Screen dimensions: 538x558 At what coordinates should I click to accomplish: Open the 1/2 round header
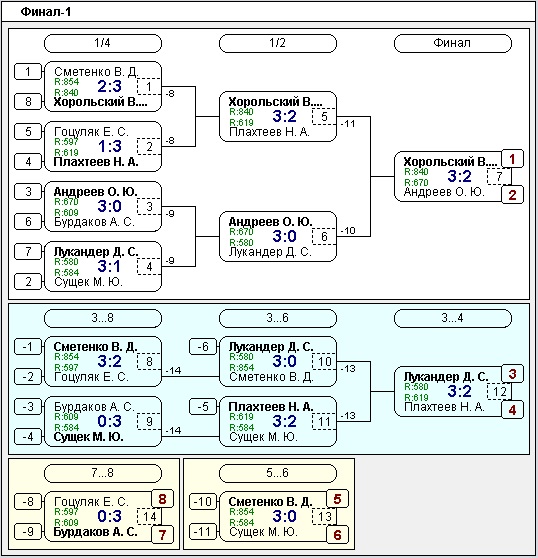click(x=278, y=43)
